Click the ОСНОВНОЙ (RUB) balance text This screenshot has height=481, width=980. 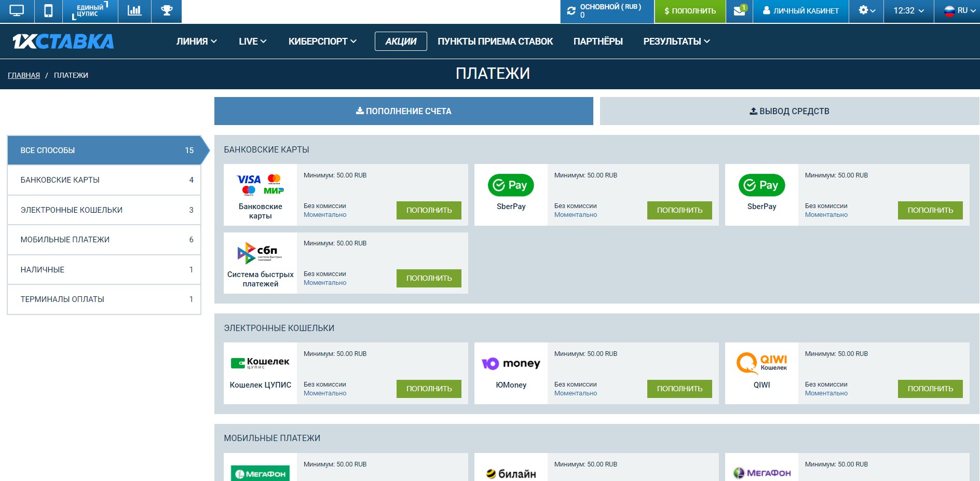click(610, 7)
